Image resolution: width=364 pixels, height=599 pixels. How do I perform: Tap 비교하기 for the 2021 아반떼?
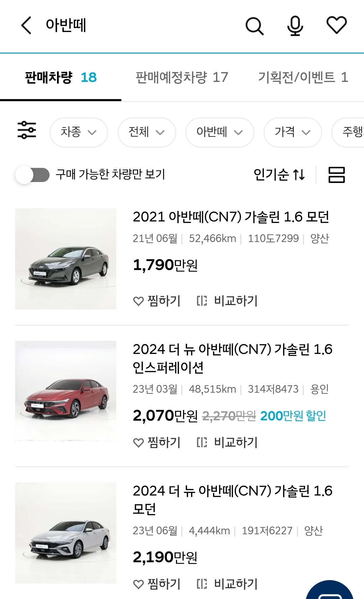click(x=227, y=301)
